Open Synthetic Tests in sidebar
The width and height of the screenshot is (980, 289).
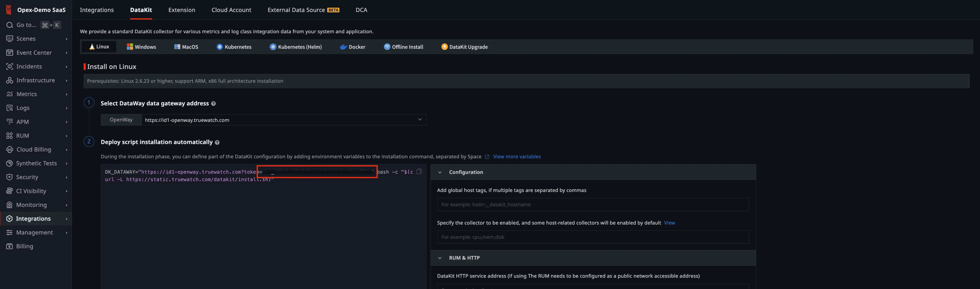point(36,163)
